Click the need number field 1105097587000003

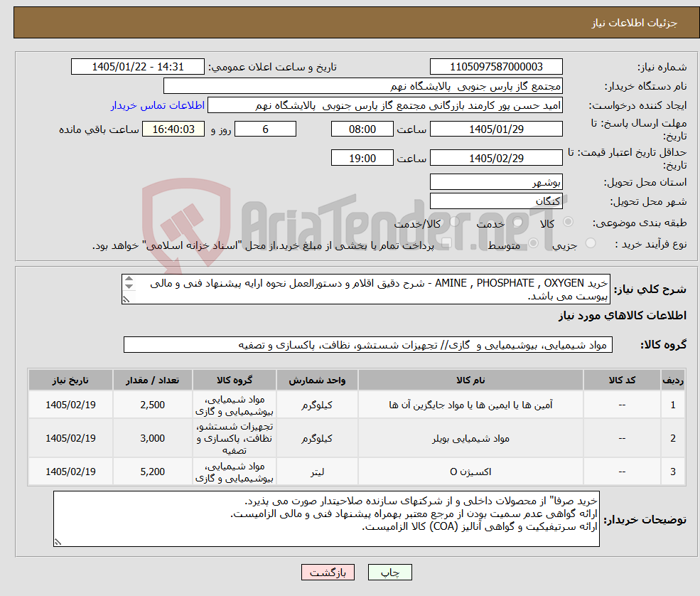point(496,67)
